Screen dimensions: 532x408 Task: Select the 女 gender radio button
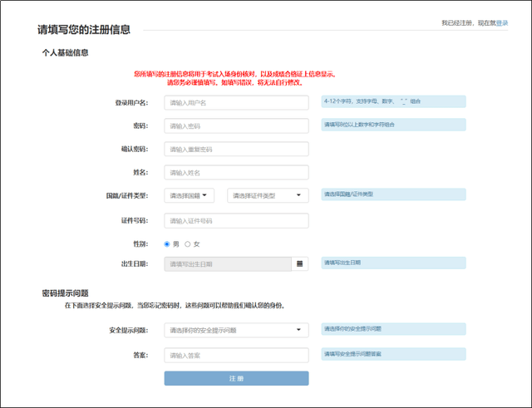click(188, 243)
